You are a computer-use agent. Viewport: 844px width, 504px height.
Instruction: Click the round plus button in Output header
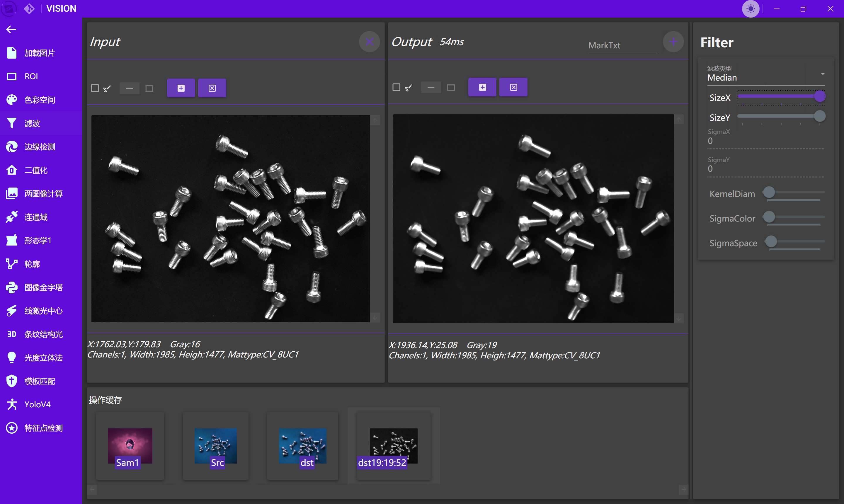click(x=673, y=42)
